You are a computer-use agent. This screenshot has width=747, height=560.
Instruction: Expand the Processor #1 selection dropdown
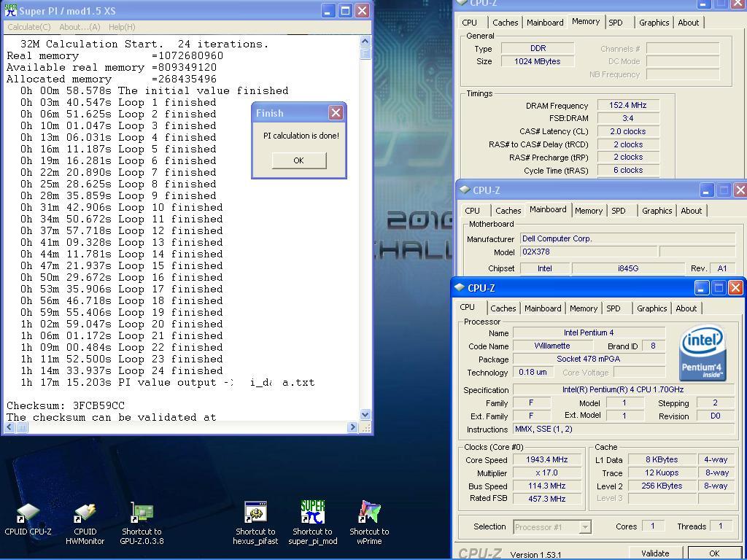click(585, 526)
